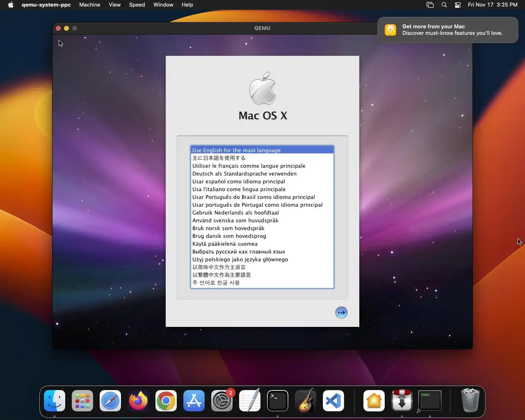Viewport: 525px width, 420px height.
Task: Launch Firefox from the Dock
Action: pyautogui.click(x=138, y=401)
